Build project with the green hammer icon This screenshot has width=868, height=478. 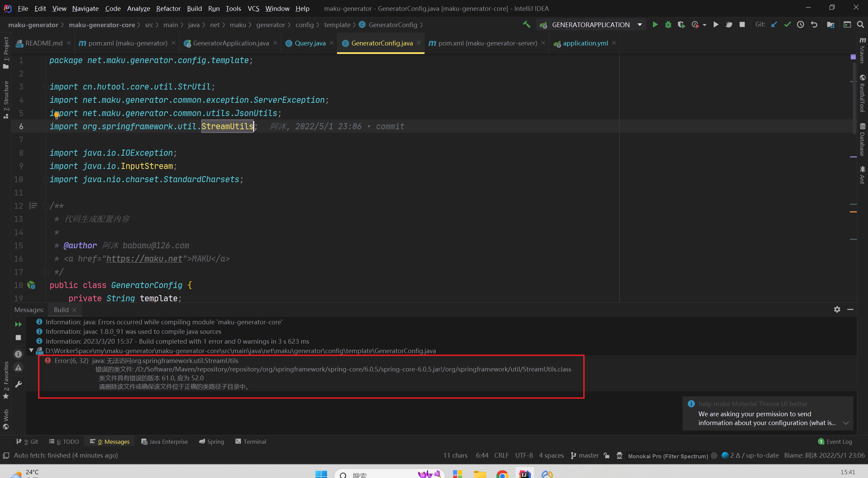(x=527, y=24)
